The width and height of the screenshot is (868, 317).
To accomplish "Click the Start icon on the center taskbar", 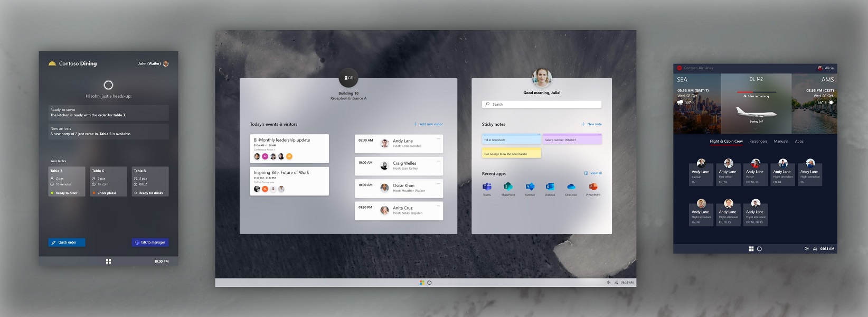I will coord(422,283).
